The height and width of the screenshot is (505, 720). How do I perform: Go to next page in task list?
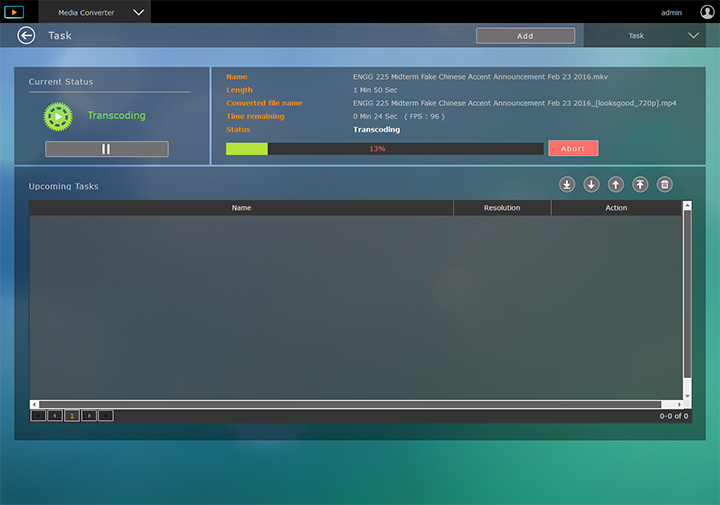89,415
